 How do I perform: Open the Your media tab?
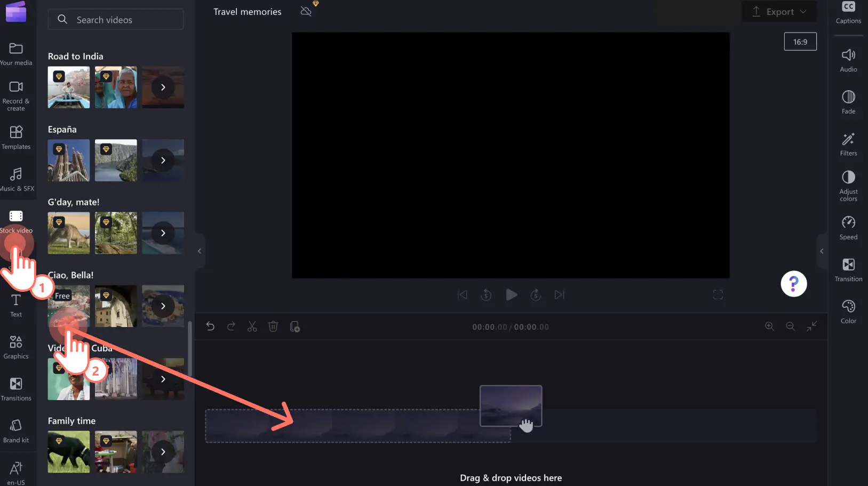point(16,54)
